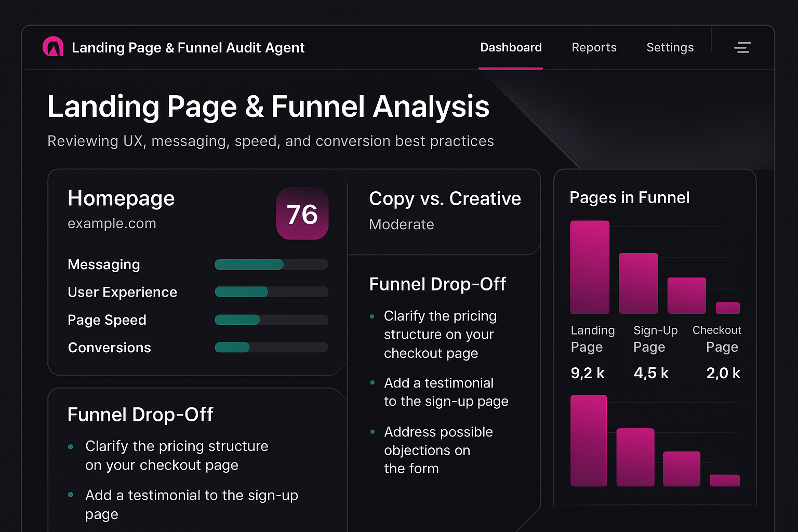This screenshot has height=532, width=798.
Task: Click the Homepage score badge showing 76
Action: [302, 214]
